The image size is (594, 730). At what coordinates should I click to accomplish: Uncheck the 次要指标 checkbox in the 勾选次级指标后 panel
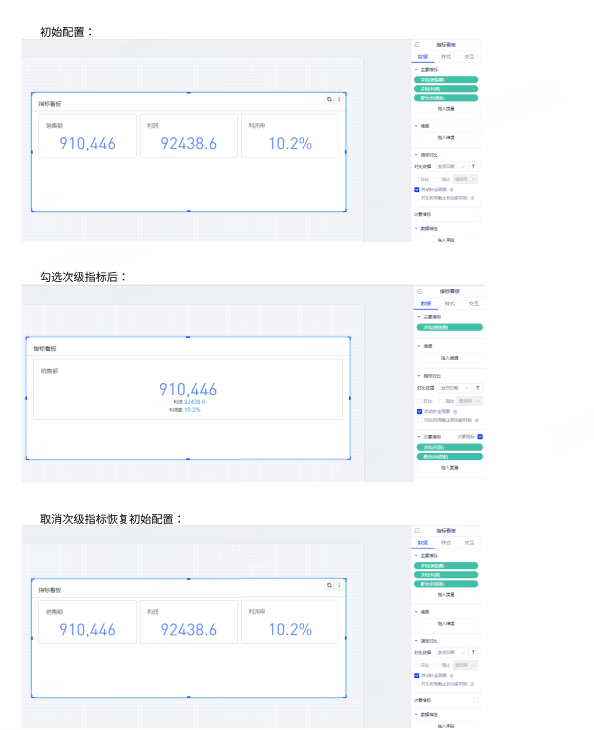coord(480,437)
